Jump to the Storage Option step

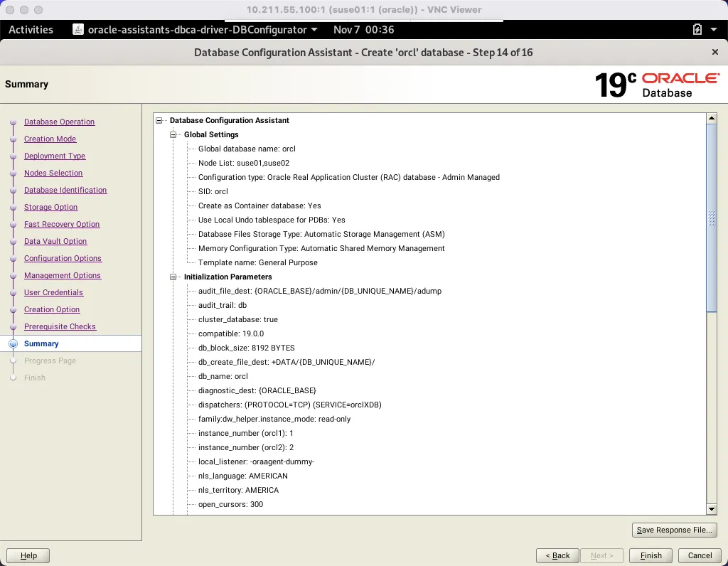point(50,207)
